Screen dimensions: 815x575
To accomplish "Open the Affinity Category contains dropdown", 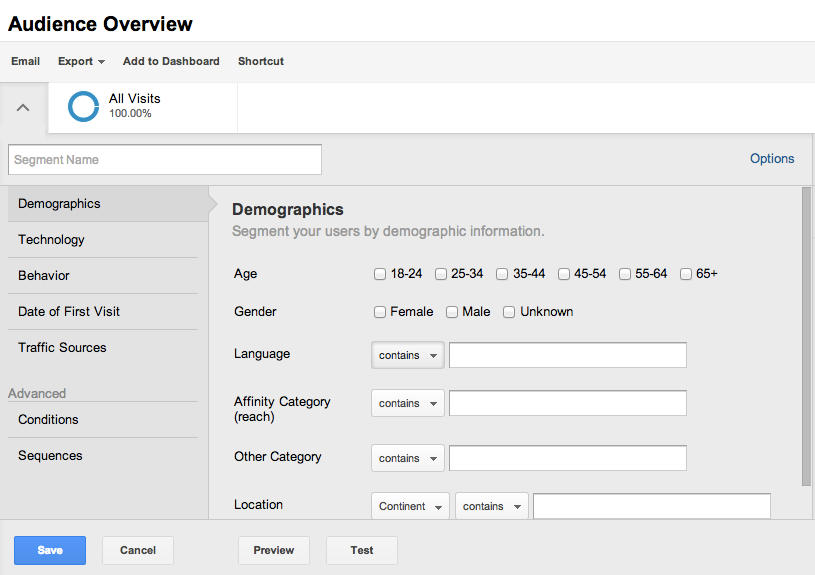I will click(408, 403).
